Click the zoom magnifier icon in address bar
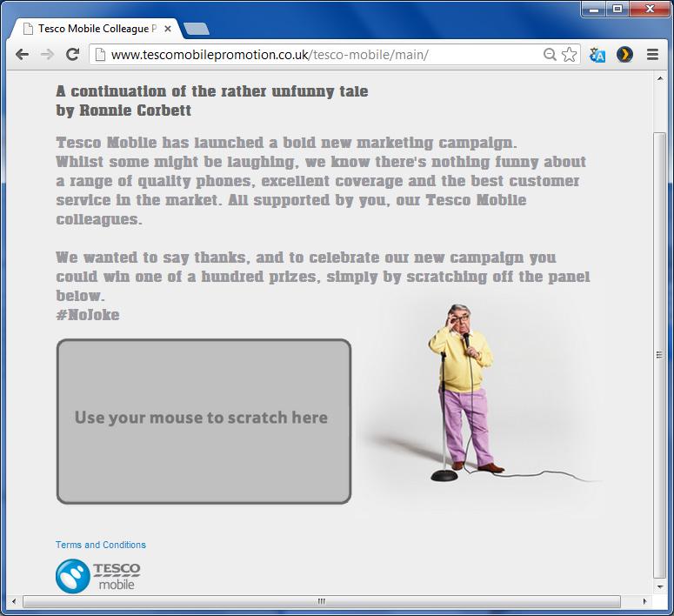 550,55
